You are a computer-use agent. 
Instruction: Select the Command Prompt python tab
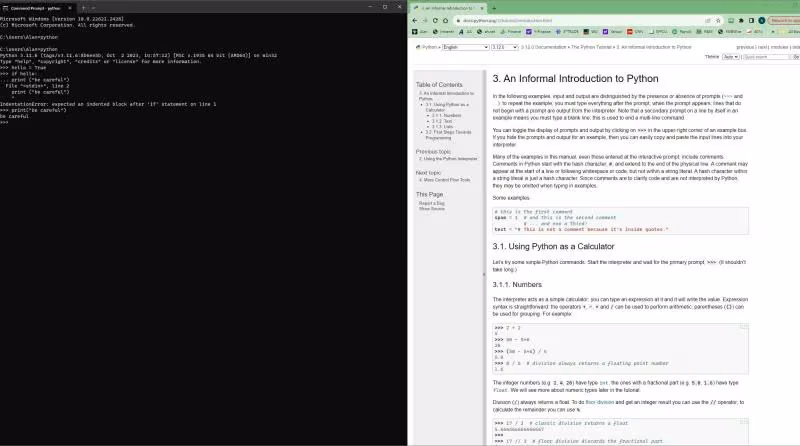coord(36,8)
